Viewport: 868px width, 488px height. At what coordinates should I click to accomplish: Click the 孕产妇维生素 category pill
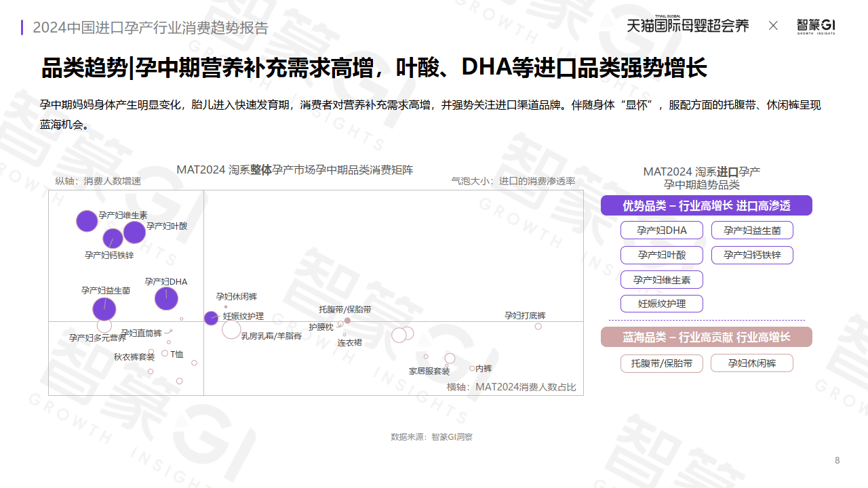pos(661,279)
